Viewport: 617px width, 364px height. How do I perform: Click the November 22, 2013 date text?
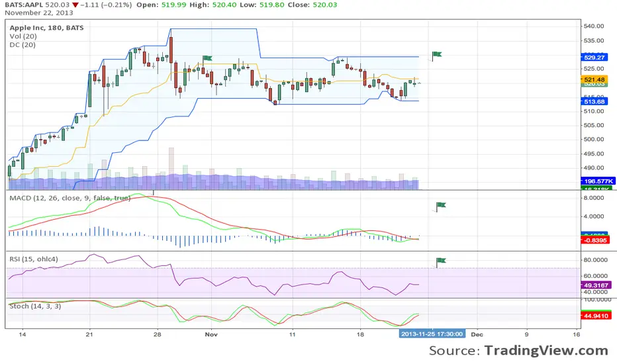(x=39, y=13)
